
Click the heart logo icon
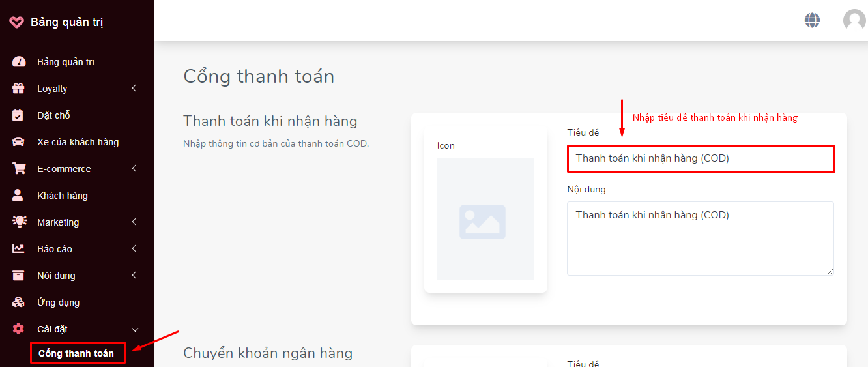coord(17,22)
